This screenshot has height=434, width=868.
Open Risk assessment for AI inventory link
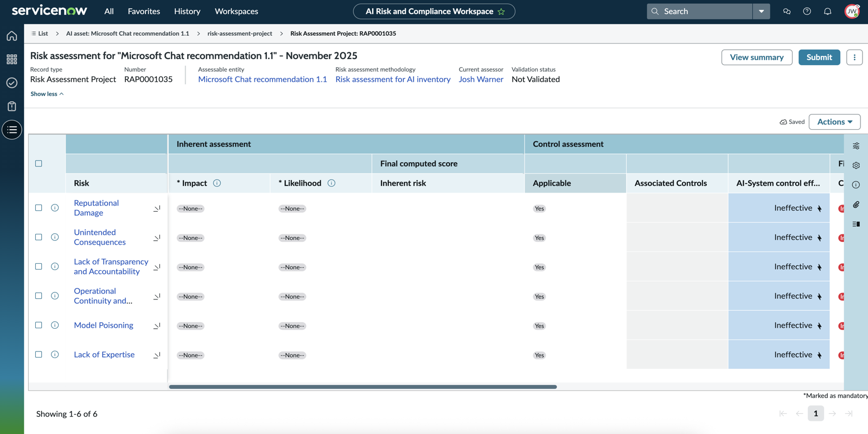tap(393, 79)
